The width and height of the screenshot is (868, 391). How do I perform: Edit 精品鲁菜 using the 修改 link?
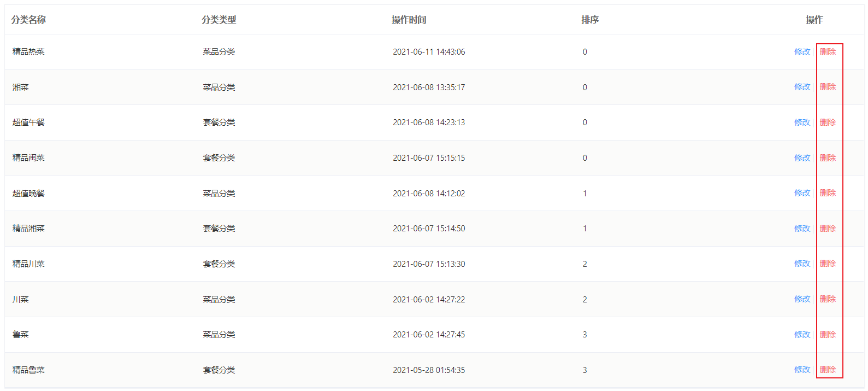802,370
